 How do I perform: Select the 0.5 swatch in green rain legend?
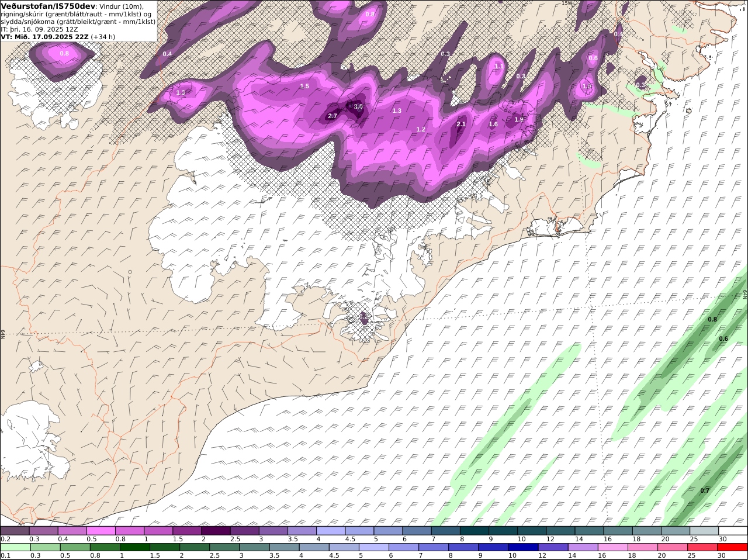coord(75,547)
